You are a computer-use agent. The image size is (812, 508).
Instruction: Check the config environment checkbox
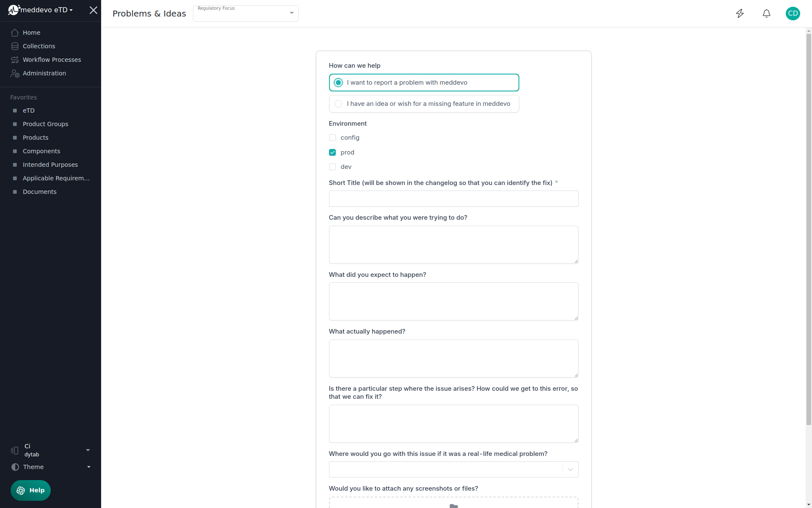(332, 138)
